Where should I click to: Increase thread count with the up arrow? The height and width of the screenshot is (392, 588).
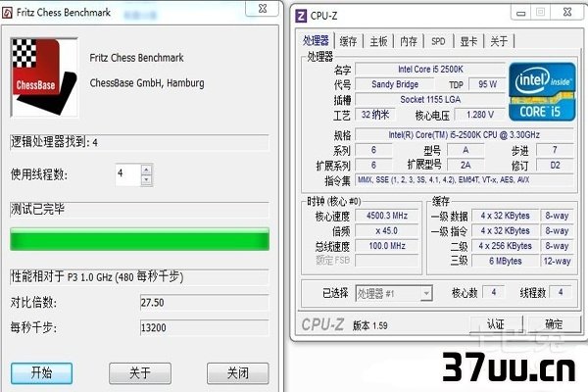[146, 170]
